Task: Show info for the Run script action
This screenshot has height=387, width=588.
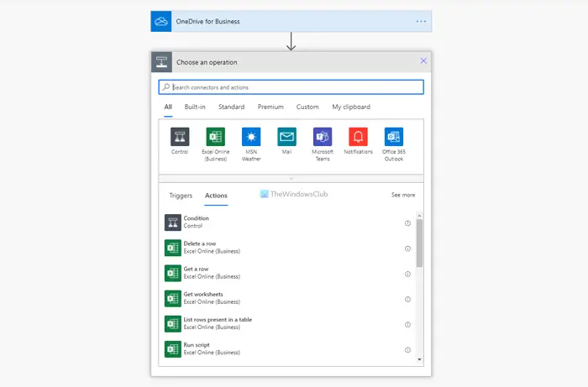Action: 407,350
